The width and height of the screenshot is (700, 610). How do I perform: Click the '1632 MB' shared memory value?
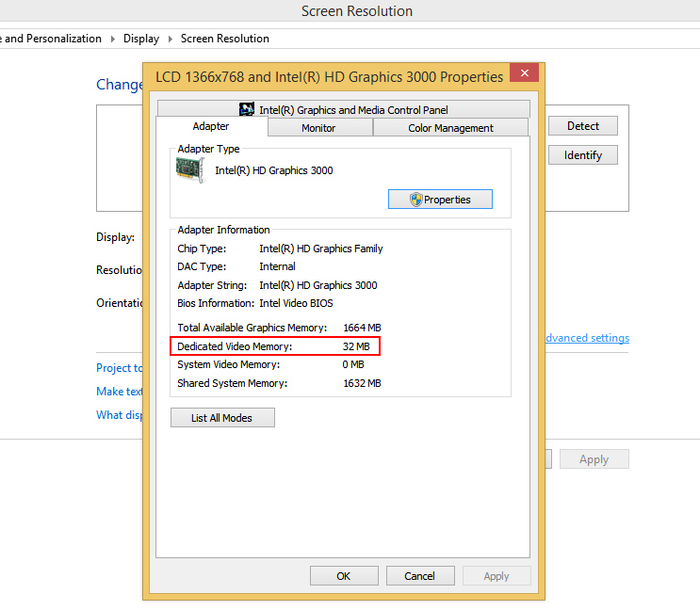(362, 383)
